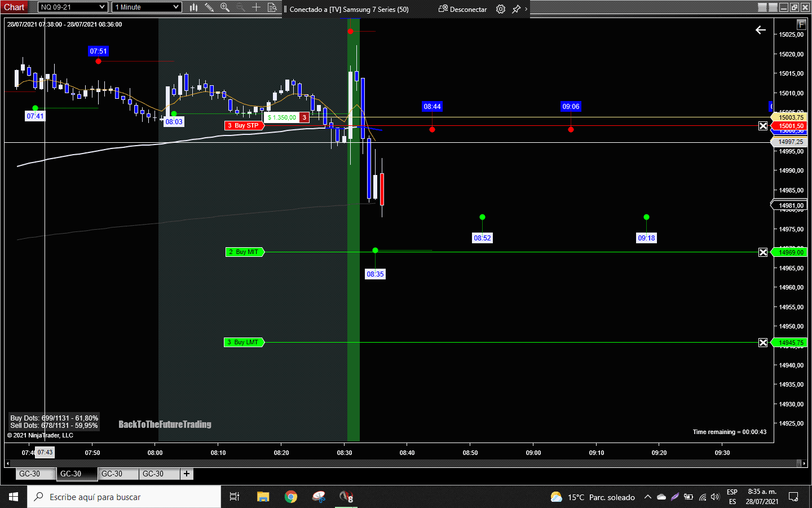Open the battery status tray icon
This screenshot has height=508, width=812.
point(689,497)
